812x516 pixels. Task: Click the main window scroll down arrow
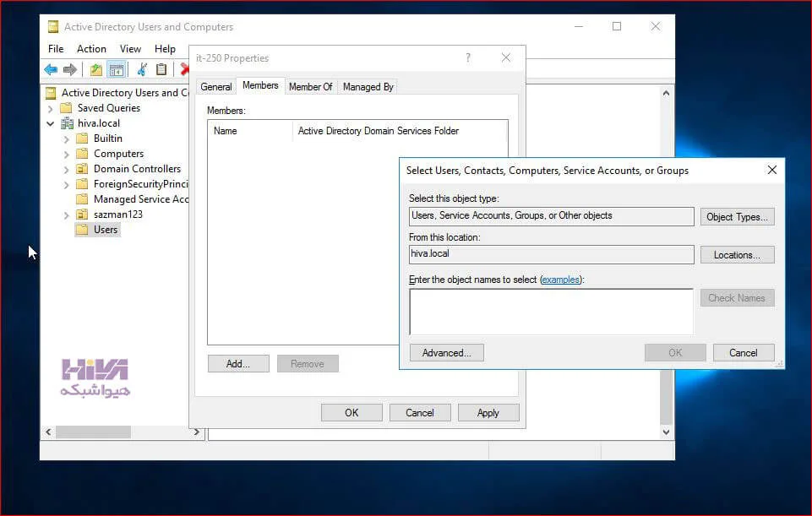(666, 432)
